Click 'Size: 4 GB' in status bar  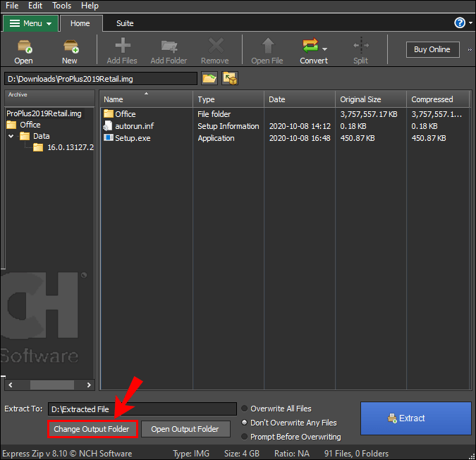click(242, 454)
